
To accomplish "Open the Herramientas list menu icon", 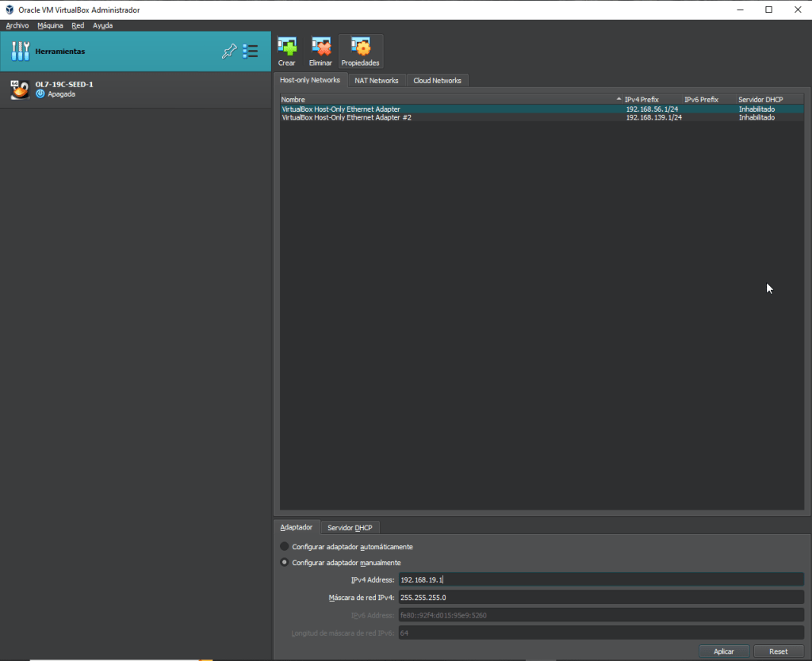I will [x=251, y=52].
